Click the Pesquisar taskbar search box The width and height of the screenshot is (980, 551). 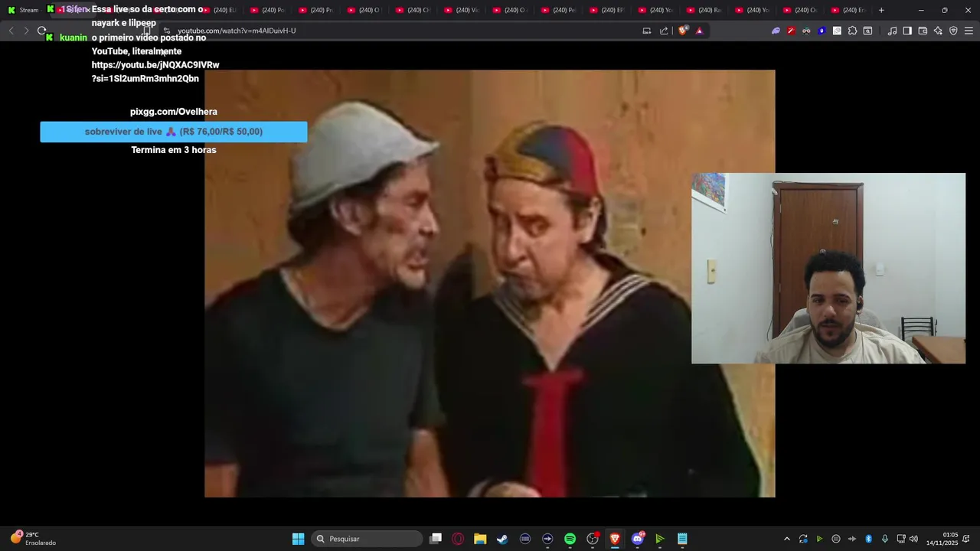point(367,539)
